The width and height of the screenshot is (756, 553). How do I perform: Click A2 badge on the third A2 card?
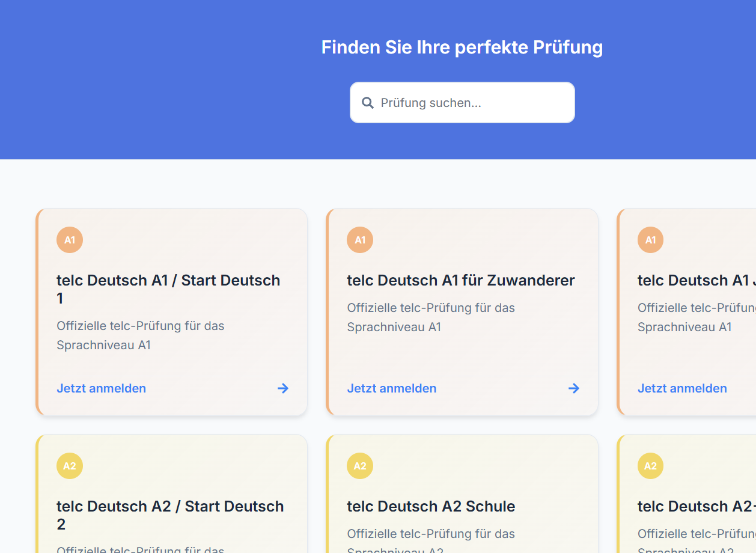[650, 466]
